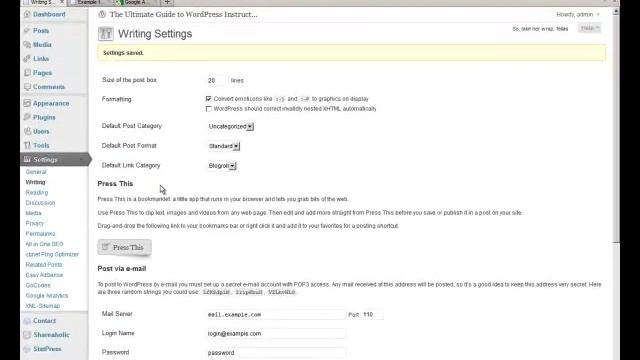The image size is (640, 360).
Task: Click the Pages icon in sidebar
Action: tap(27, 73)
